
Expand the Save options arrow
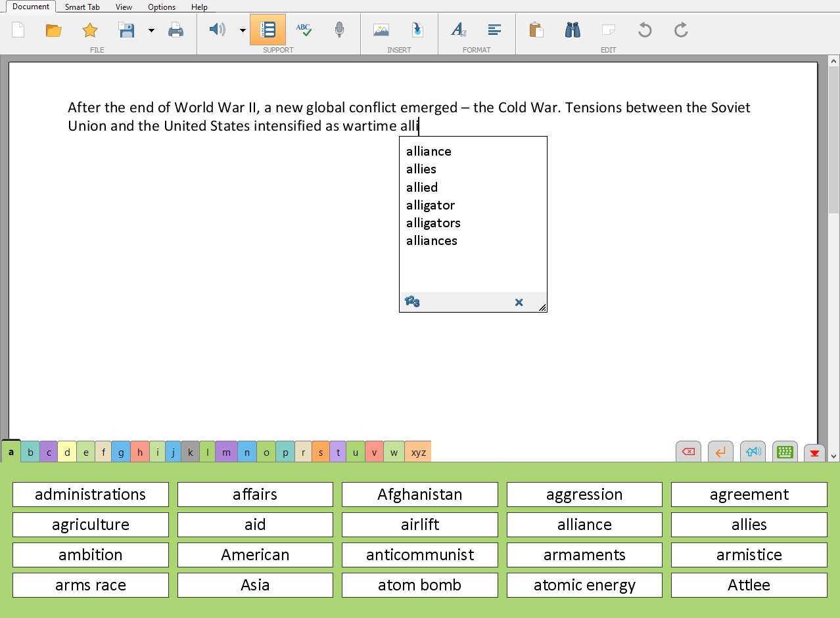click(151, 30)
